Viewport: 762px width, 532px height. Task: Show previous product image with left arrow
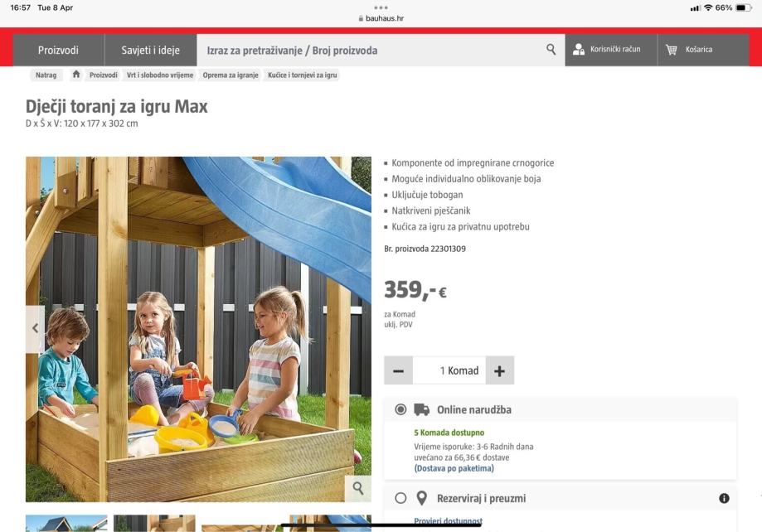click(x=35, y=328)
